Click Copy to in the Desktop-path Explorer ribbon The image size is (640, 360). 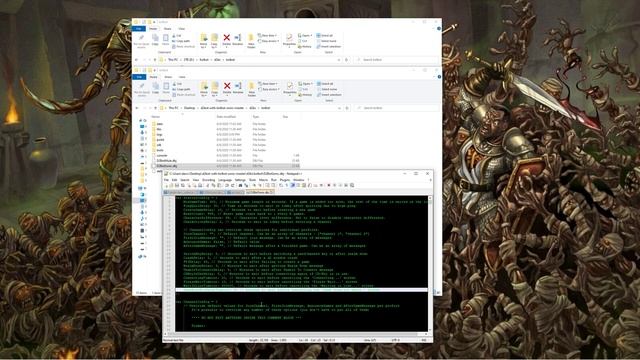(x=215, y=89)
